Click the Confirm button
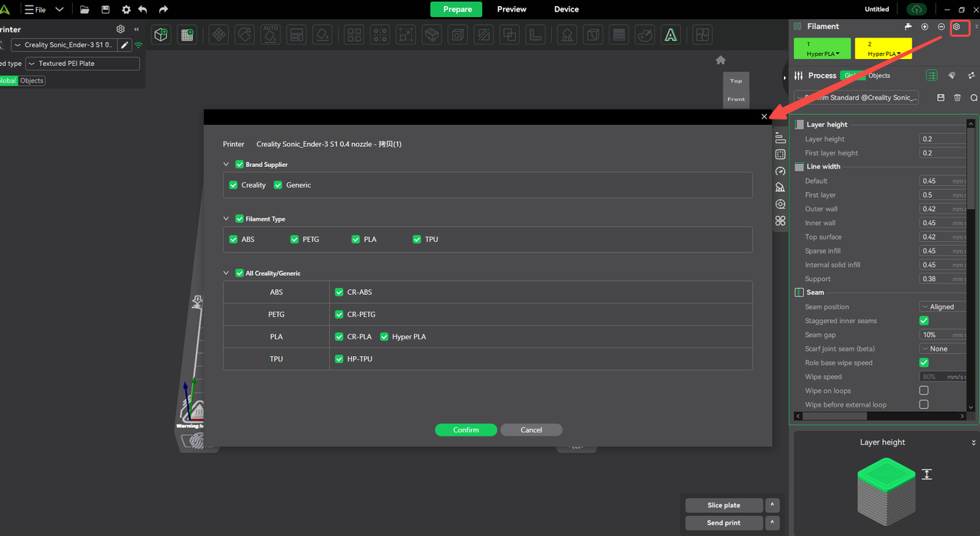The image size is (980, 536). click(x=465, y=430)
